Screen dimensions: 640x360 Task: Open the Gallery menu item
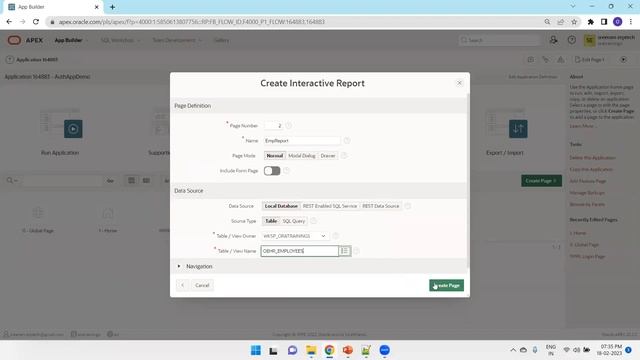pyautogui.click(x=221, y=40)
